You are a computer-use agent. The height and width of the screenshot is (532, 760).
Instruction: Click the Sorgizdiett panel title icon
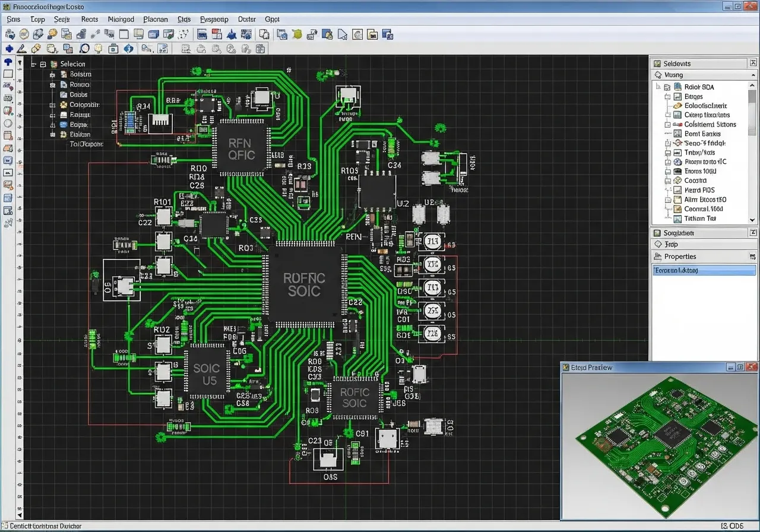657,233
